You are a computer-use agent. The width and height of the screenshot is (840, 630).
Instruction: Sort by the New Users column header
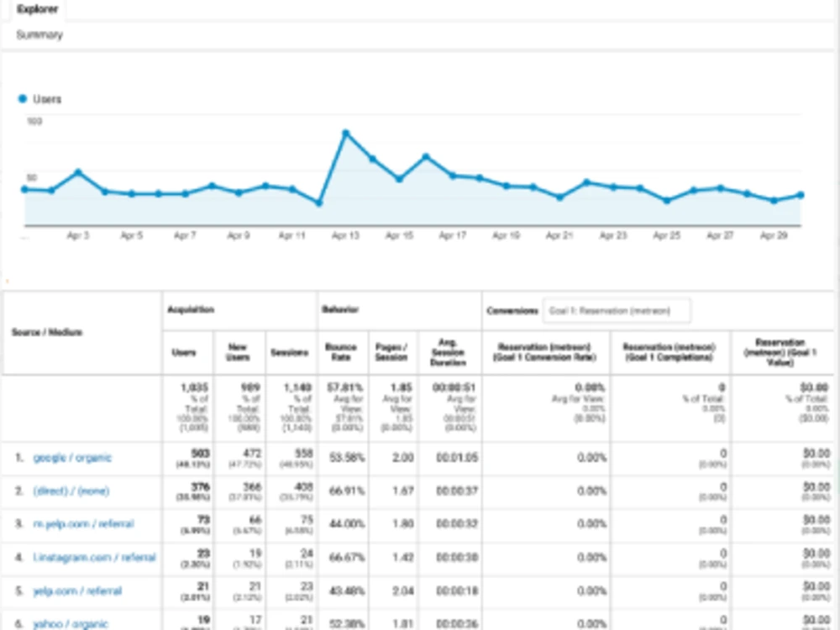coord(238,353)
